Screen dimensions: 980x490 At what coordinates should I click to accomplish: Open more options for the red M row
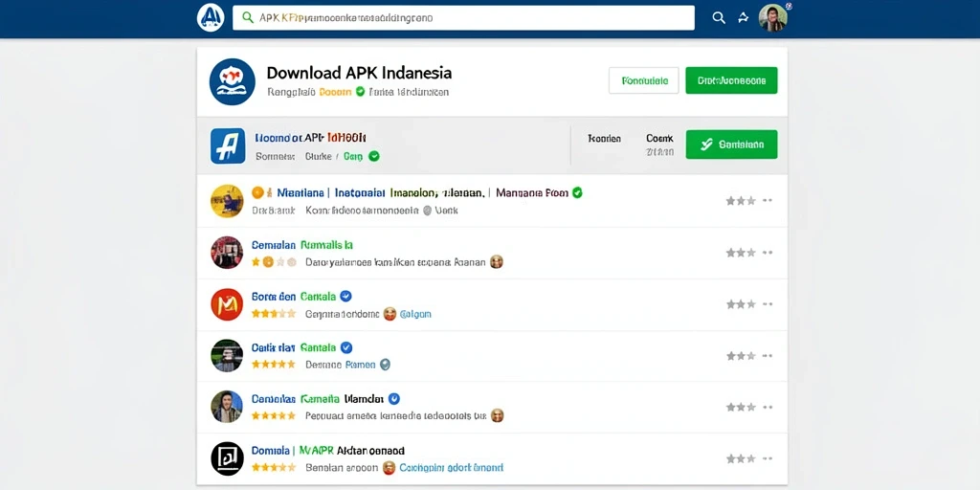[x=768, y=304]
